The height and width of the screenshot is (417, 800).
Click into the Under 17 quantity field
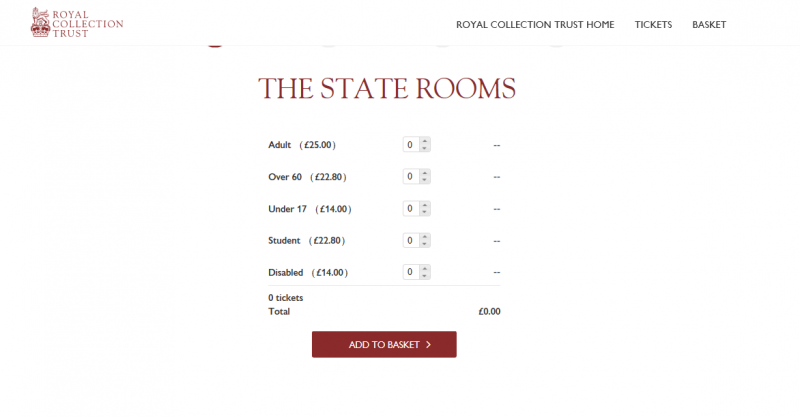(x=410, y=209)
